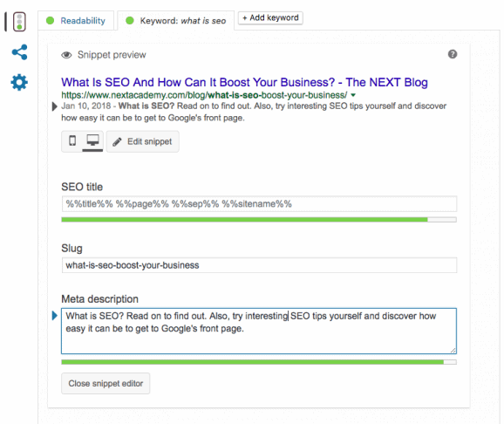The image size is (504, 424).
Task: Open the Readability tab
Action: [76, 21]
